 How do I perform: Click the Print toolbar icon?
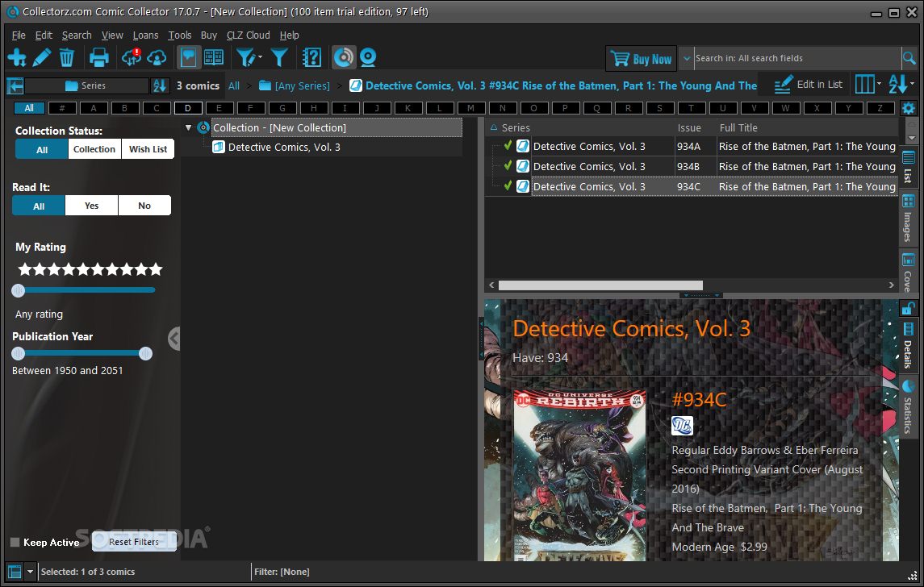[98, 58]
